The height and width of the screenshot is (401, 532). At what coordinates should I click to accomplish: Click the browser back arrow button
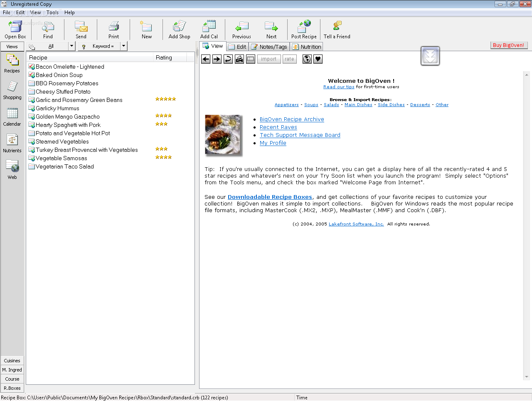[x=206, y=59]
